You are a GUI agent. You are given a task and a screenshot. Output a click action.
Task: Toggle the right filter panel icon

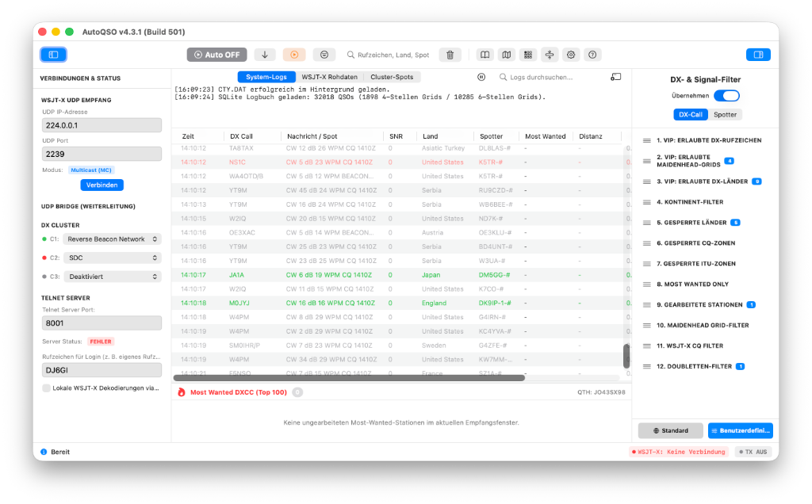pyautogui.click(x=758, y=55)
